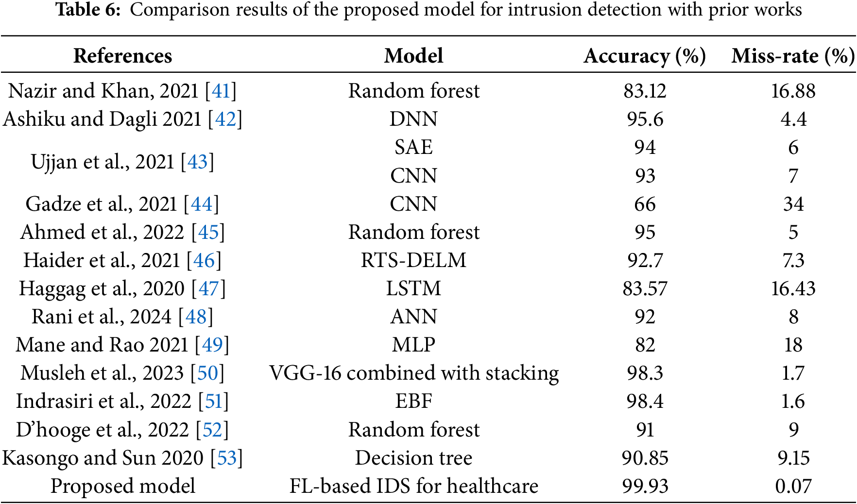Click citation 45 for Ahmed et al.
Image resolution: width=857 pixels, height=504 pixels.
208,232
